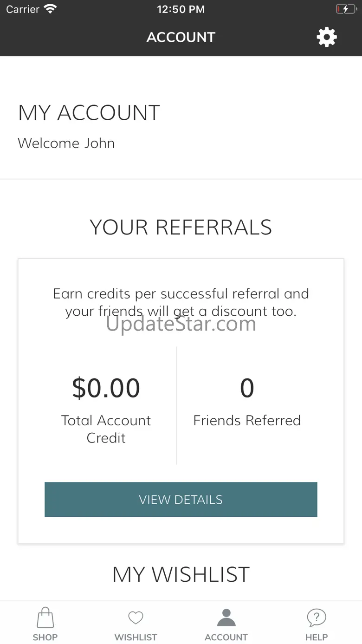Viewport: 362px width, 644px height.
Task: Tap the Friends Referred label
Action: [x=247, y=420]
